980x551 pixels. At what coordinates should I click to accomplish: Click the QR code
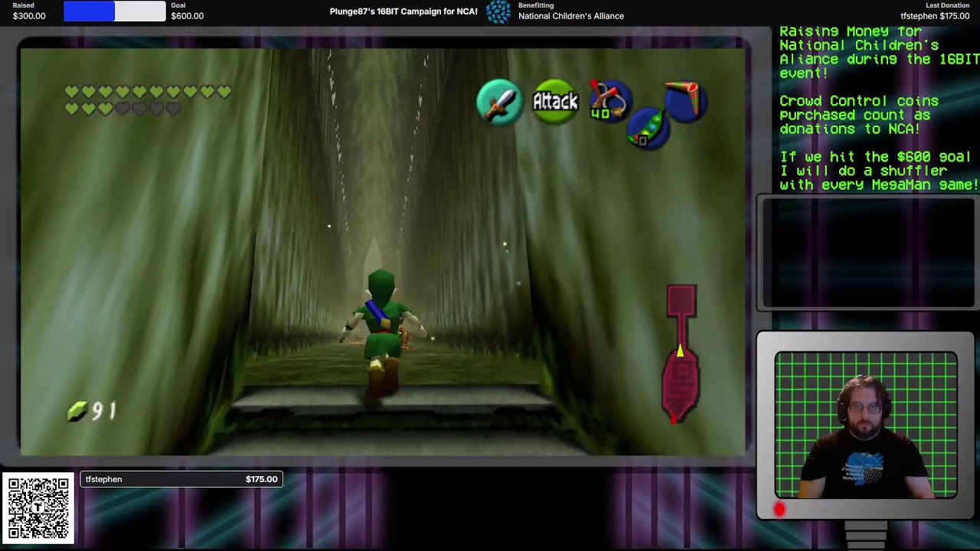(38, 508)
